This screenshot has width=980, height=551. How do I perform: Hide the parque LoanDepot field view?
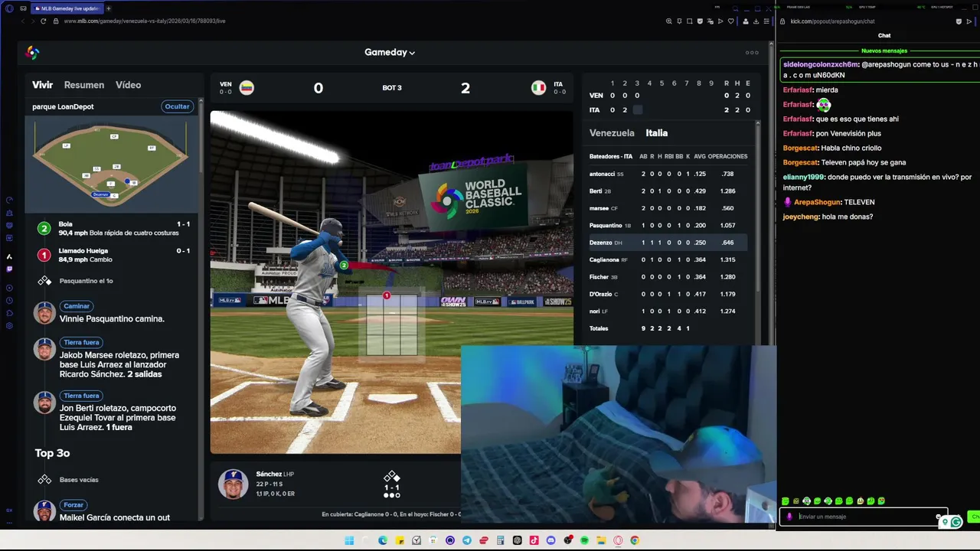177,106
